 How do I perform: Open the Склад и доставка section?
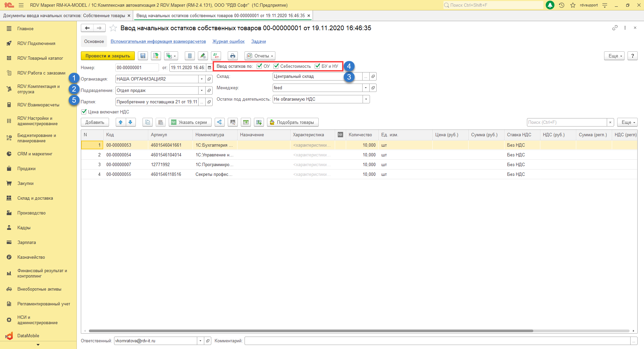[x=35, y=198]
